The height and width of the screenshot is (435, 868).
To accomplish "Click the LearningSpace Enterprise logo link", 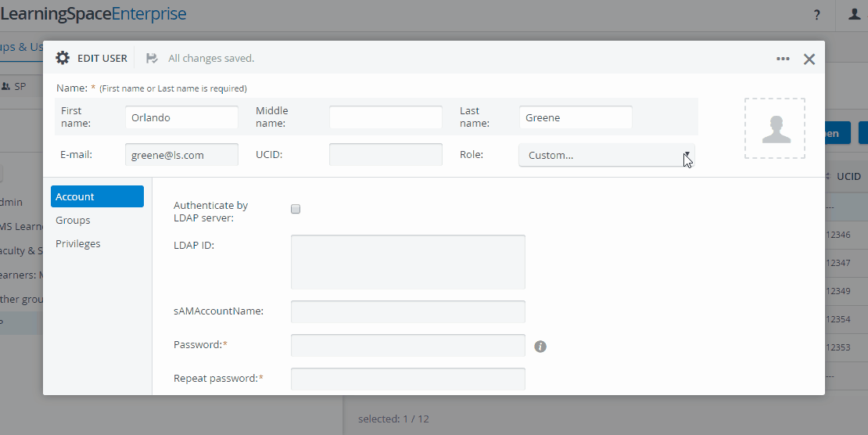I will coord(93,13).
